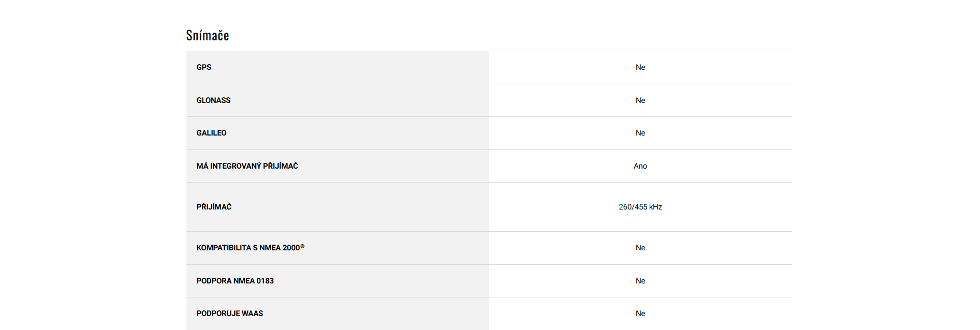Select the 'GALILEO' row label
The height and width of the screenshot is (330, 980).
(211, 133)
